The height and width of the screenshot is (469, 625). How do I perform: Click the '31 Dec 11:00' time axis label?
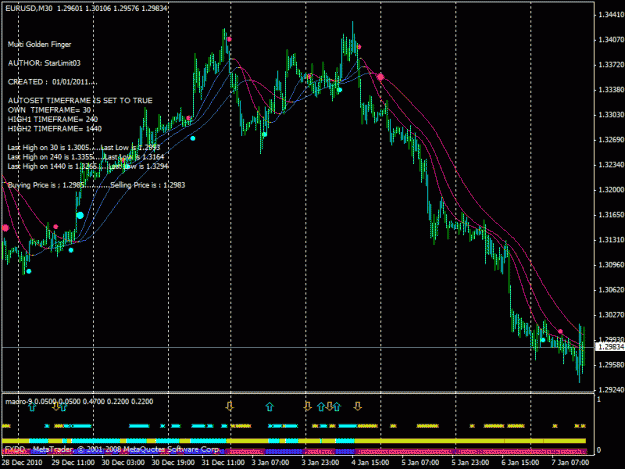[223, 462]
